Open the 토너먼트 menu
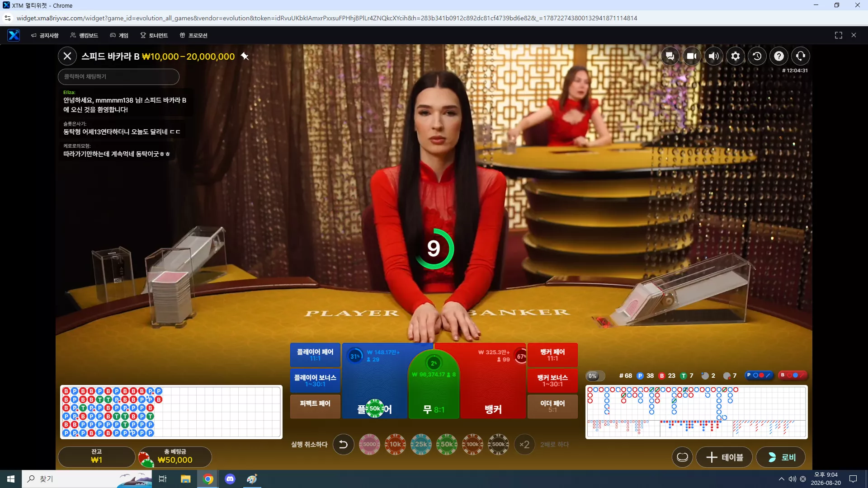 click(154, 35)
